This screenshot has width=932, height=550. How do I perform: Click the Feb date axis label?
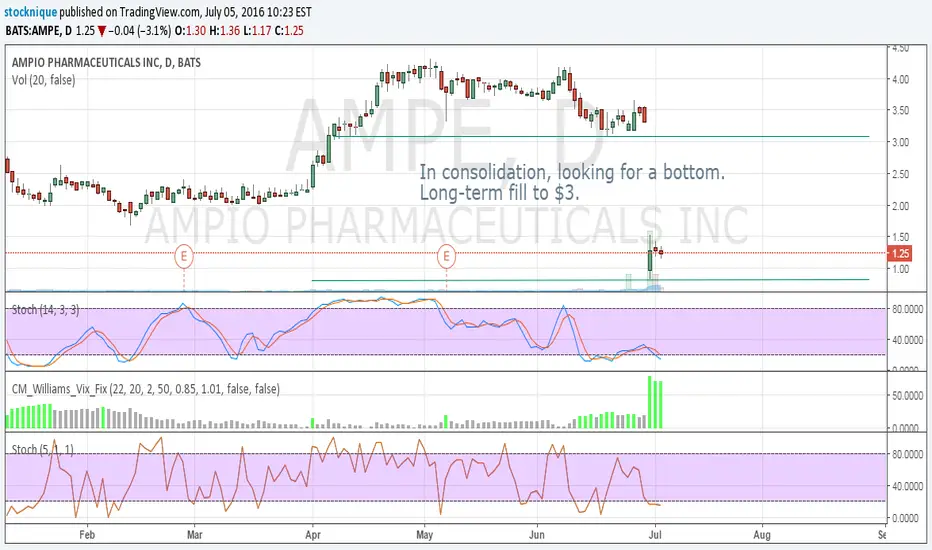coord(87,535)
